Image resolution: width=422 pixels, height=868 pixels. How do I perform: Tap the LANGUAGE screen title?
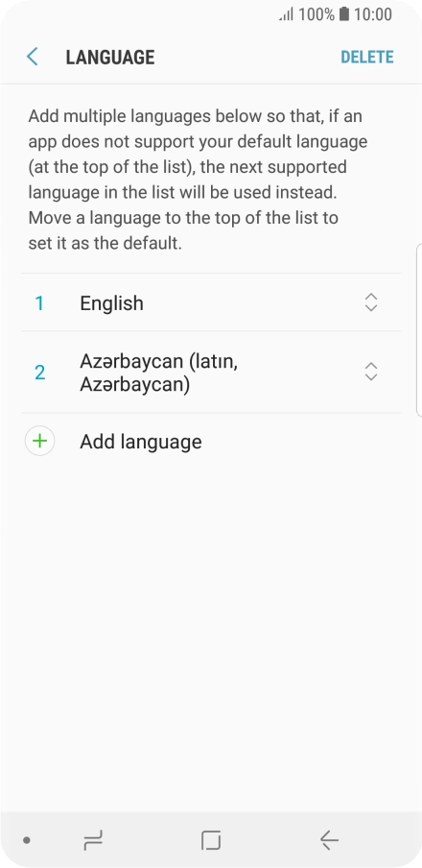click(x=110, y=57)
